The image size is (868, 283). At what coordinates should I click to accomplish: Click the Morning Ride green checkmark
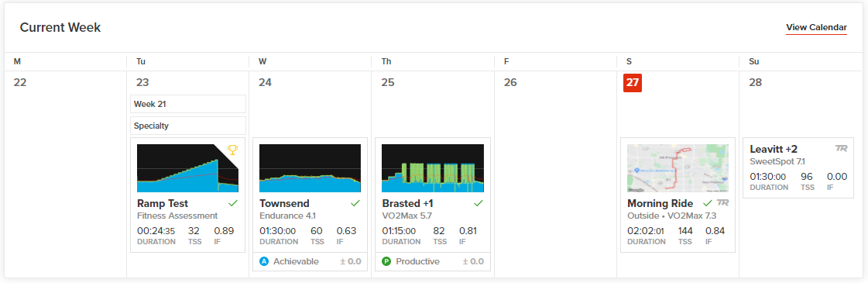click(708, 203)
